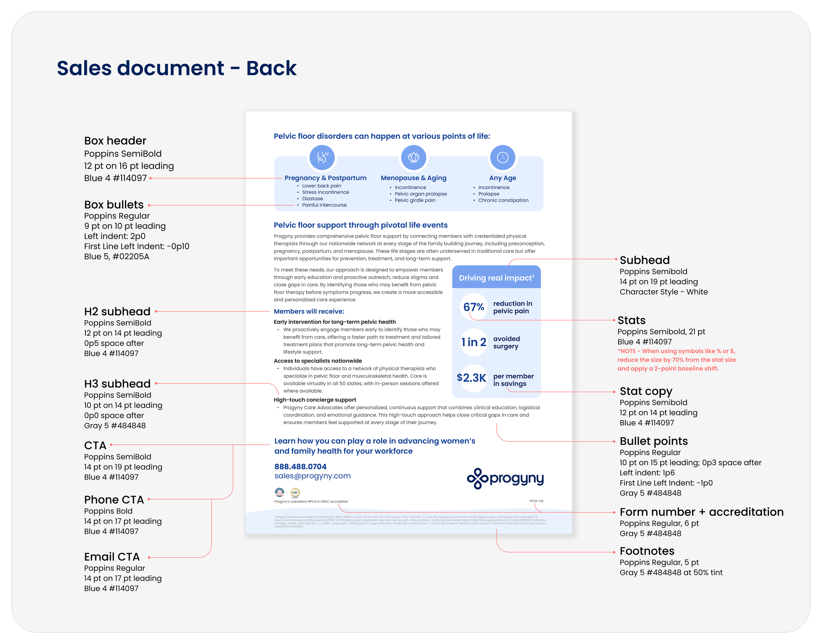The width and height of the screenshot is (822, 644).
Task: Click the footnotes paragraph at page bottom
Action: [x=410, y=521]
